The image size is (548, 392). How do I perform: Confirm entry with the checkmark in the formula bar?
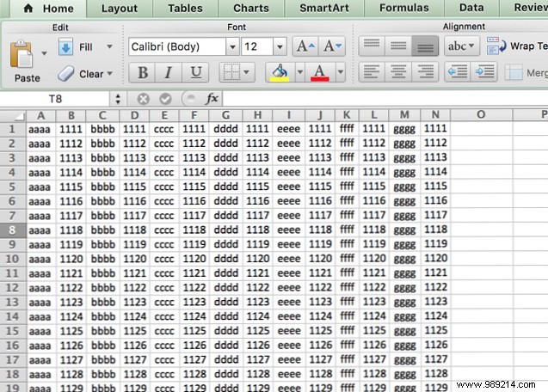165,99
